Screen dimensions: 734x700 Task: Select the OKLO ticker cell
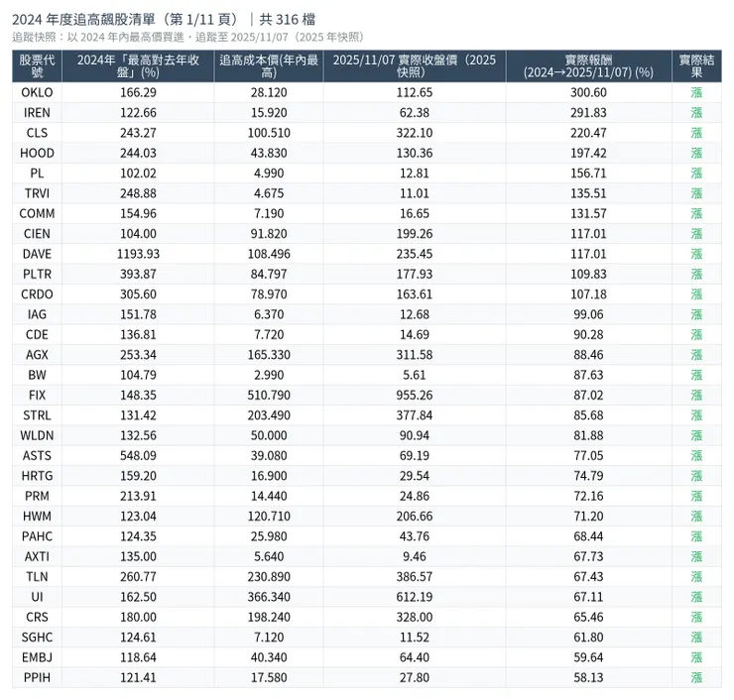pyautogui.click(x=37, y=92)
